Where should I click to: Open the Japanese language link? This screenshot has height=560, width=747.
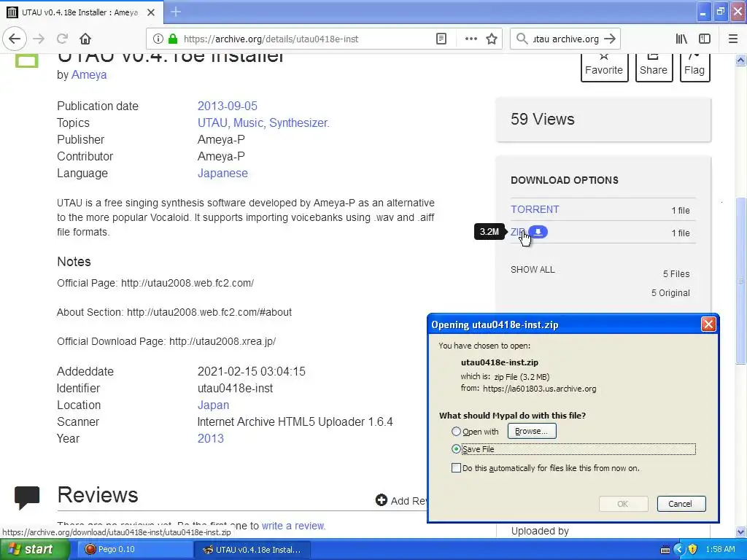(x=222, y=174)
